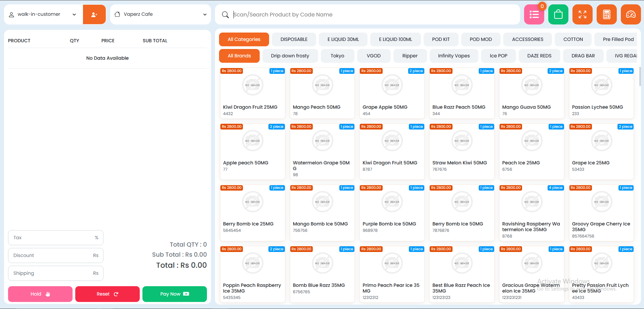This screenshot has height=309, width=644.
Task: Go to dashboard via speedometer icon
Action: [x=631, y=14]
